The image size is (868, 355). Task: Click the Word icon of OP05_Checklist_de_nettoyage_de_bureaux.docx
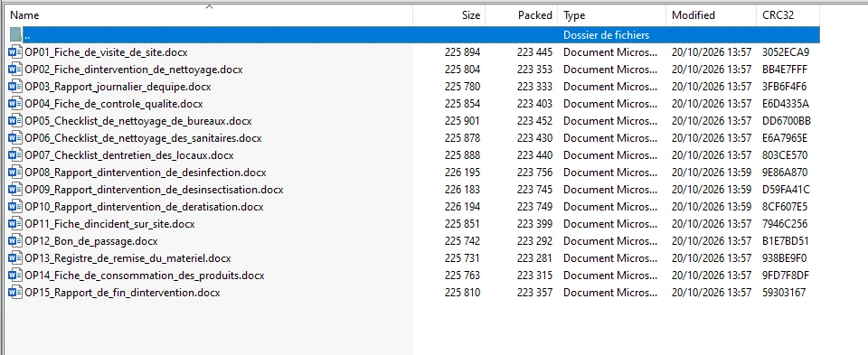(x=15, y=121)
